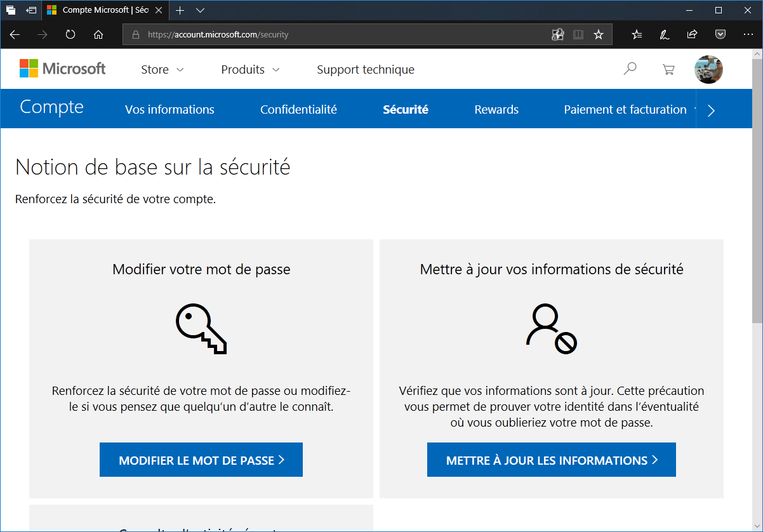The image size is (763, 532).
Task: Set these tabs aside icon
Action: (31, 10)
